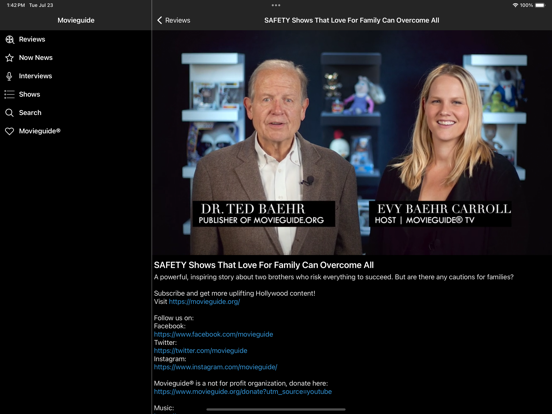Open the Facebook movieguide link
This screenshot has width=552, height=414.
(x=213, y=334)
